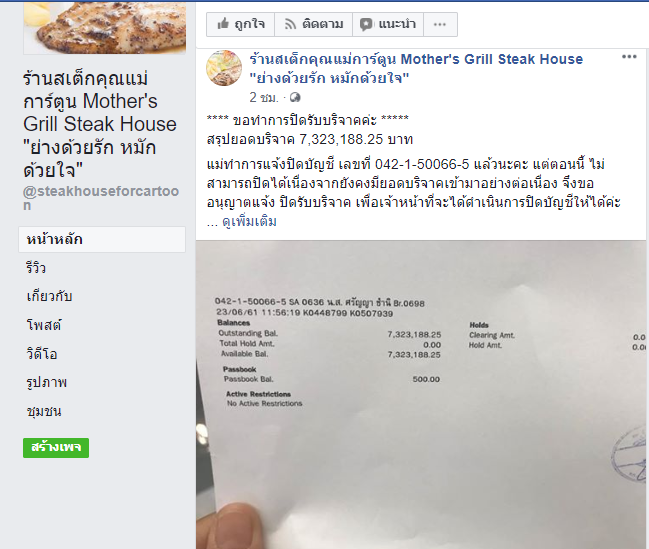Open ชุมชน community section
This screenshot has width=649, height=549.
(43, 411)
